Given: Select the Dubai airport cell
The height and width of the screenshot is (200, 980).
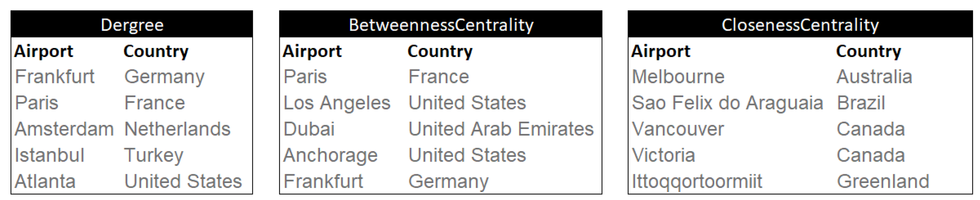Looking at the screenshot, I should click(x=309, y=129).
